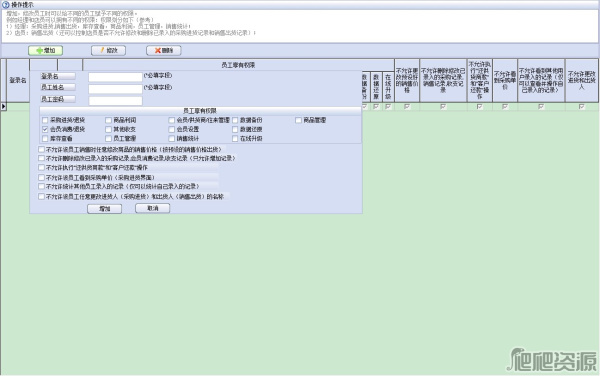600x376 pixels.
Task: Select the grid row indicator arrow
Action: coord(3,106)
